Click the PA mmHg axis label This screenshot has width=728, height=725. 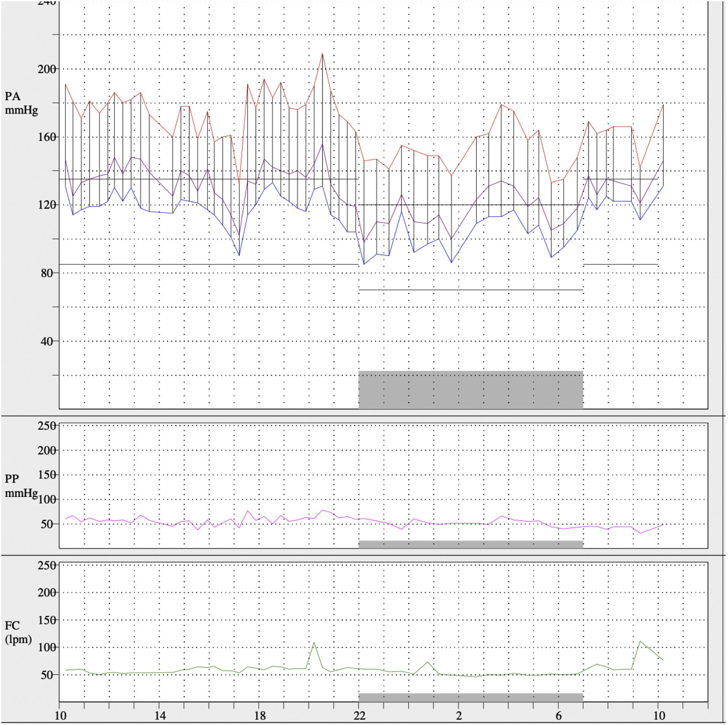[21, 103]
